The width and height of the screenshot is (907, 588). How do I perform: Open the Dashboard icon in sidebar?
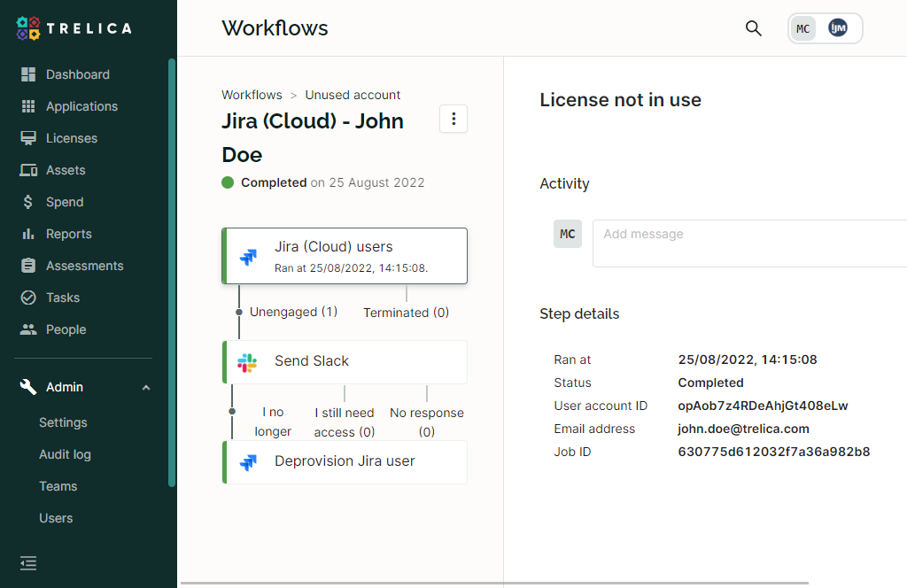(28, 74)
